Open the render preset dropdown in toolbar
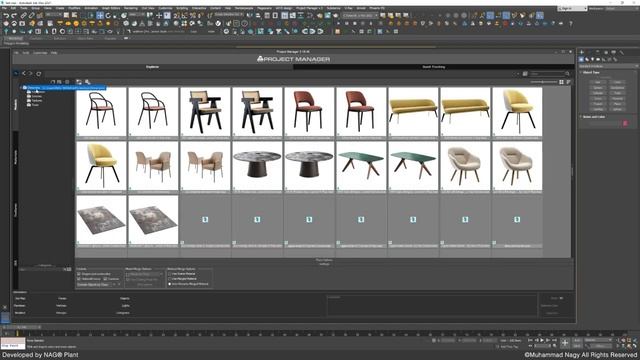 [360, 16]
